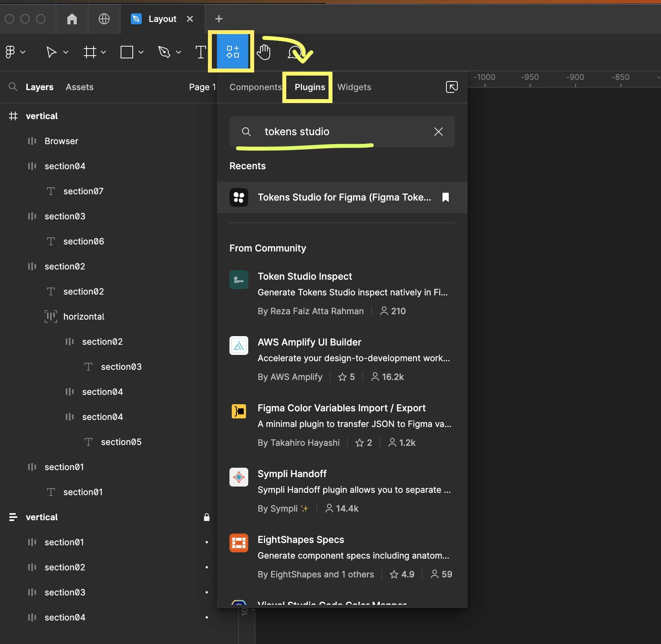The image size is (661, 644).
Task: Click the AWS Amplify UI Builder icon
Action: pos(239,346)
